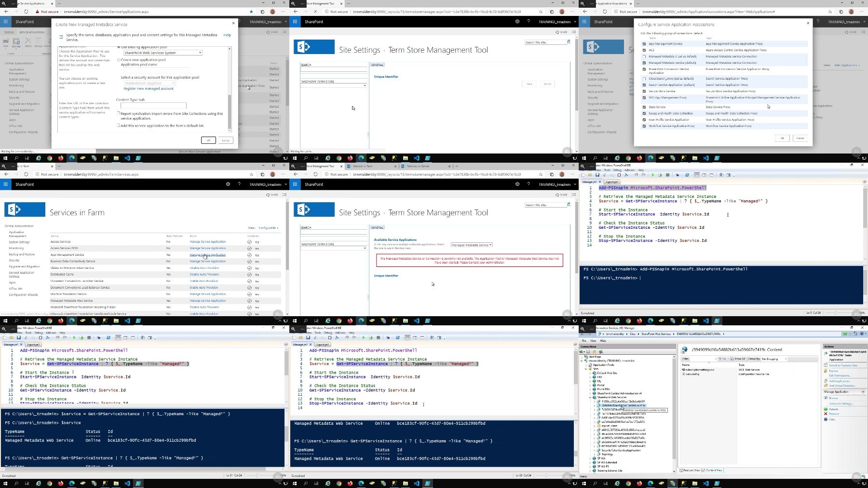Viewport: 868px width, 488px height.
Task: Collapse SharePoint Web Services node in IIS tree
Action: [x=590, y=397]
